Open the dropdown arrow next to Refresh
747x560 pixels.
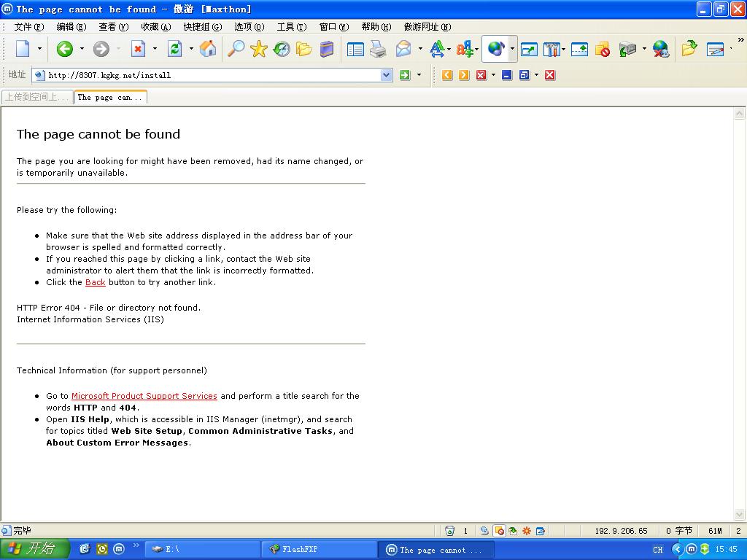191,49
